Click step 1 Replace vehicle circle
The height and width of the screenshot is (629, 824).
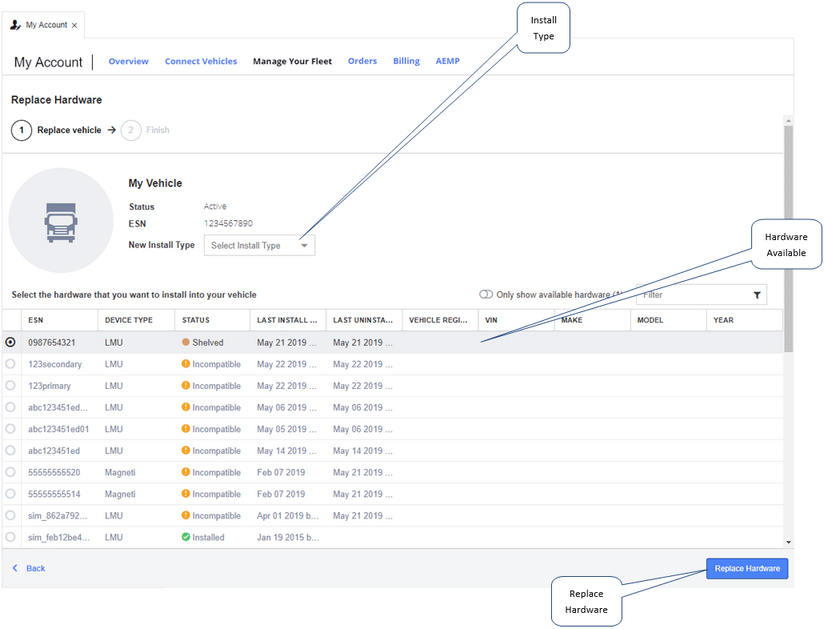21,130
